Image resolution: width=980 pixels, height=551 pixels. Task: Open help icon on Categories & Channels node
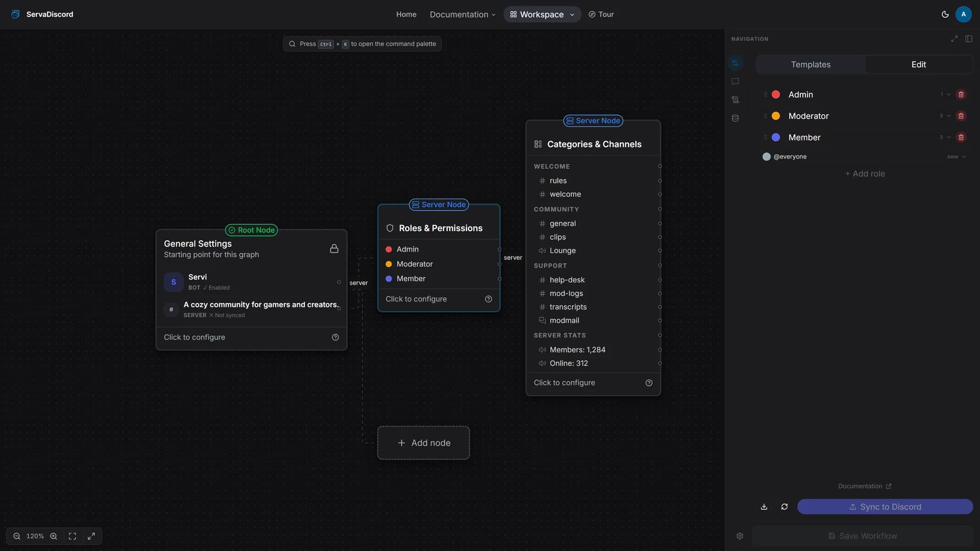(x=649, y=383)
